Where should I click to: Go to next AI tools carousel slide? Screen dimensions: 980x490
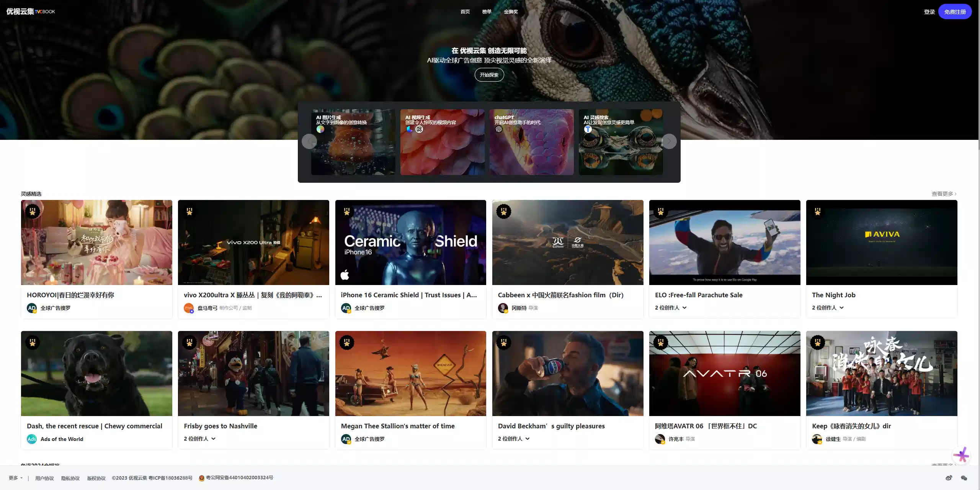[x=669, y=141]
